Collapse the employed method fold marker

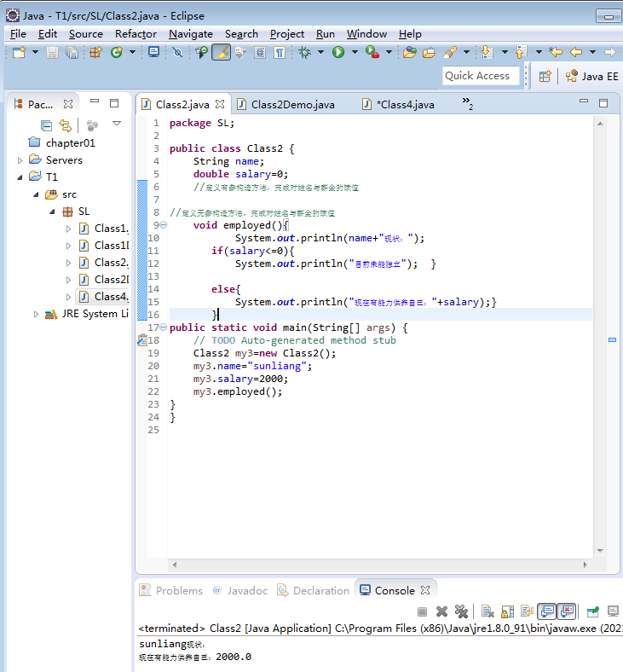[x=163, y=225]
